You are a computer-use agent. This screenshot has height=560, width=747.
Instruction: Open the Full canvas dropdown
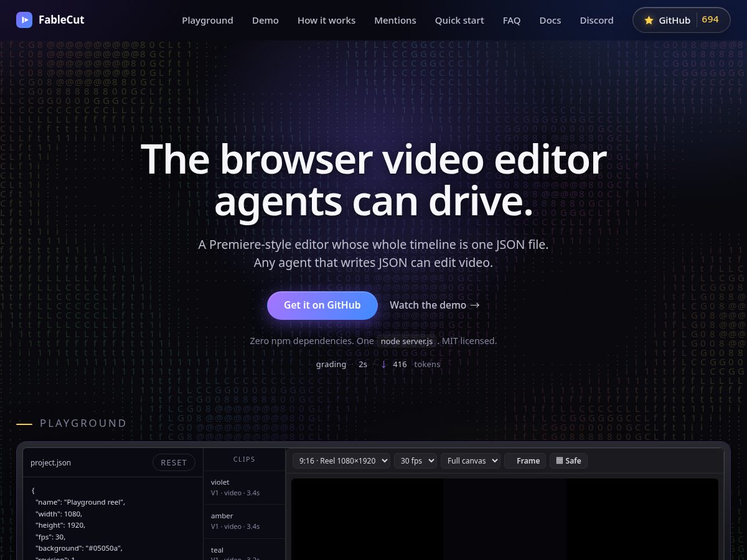471,460
